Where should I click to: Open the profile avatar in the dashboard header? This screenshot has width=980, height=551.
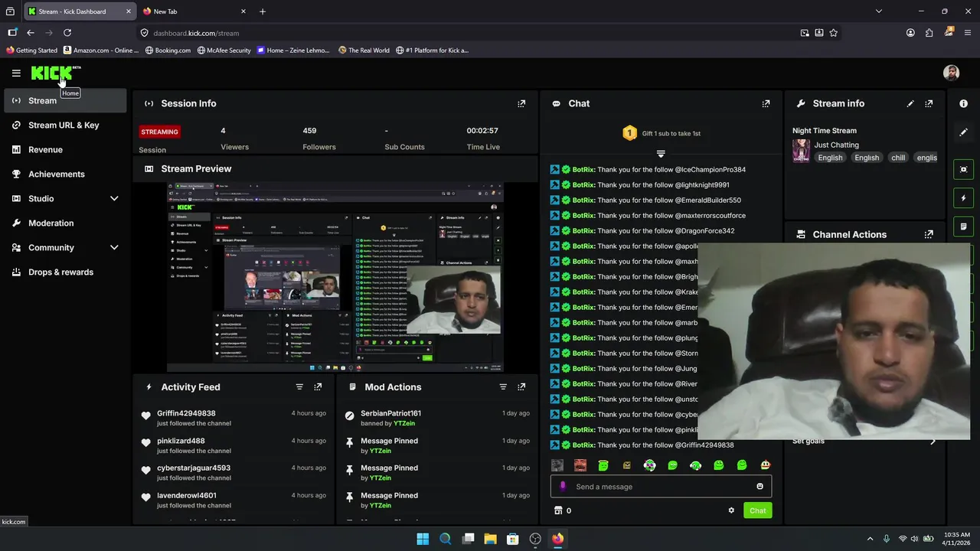(x=951, y=73)
